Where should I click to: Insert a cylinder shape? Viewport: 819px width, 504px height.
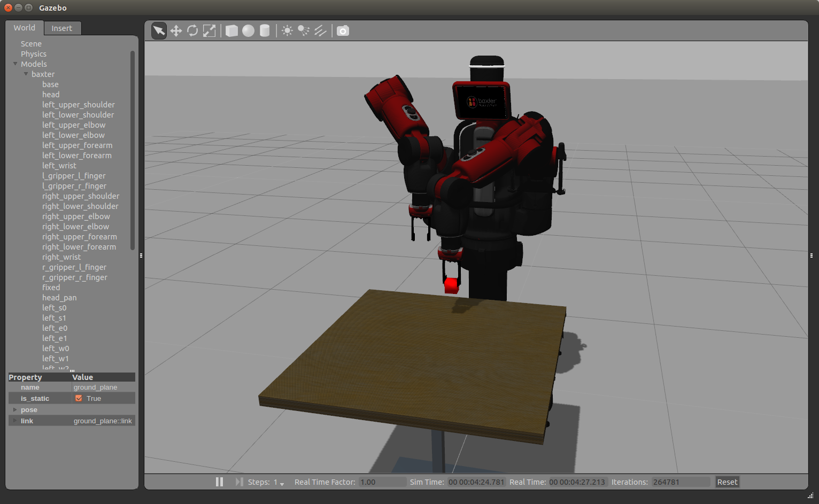click(265, 31)
